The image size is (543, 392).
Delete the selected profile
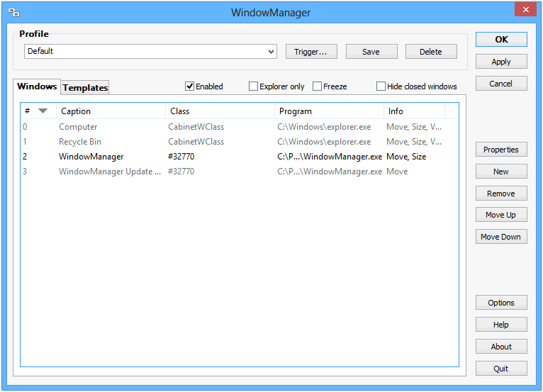click(431, 52)
